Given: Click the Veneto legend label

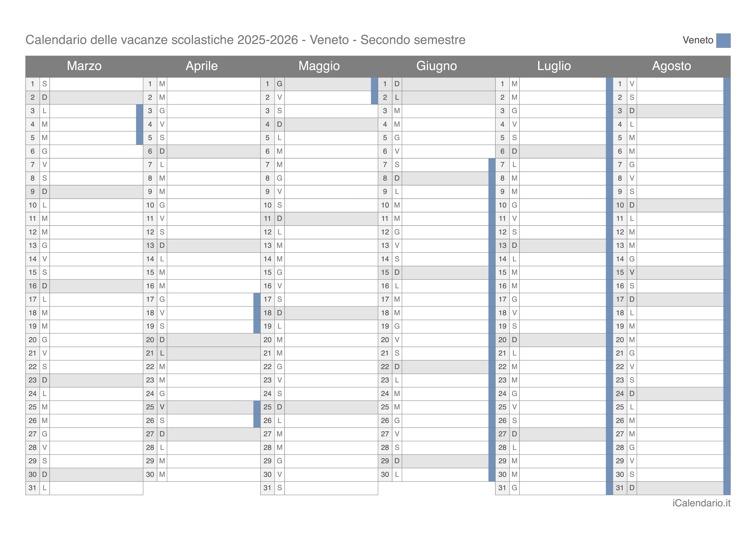Looking at the screenshot, I should coord(698,40).
